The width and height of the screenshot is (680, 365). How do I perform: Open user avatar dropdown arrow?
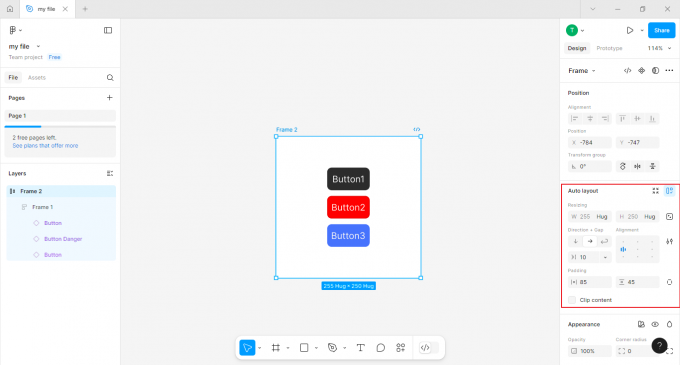click(582, 30)
